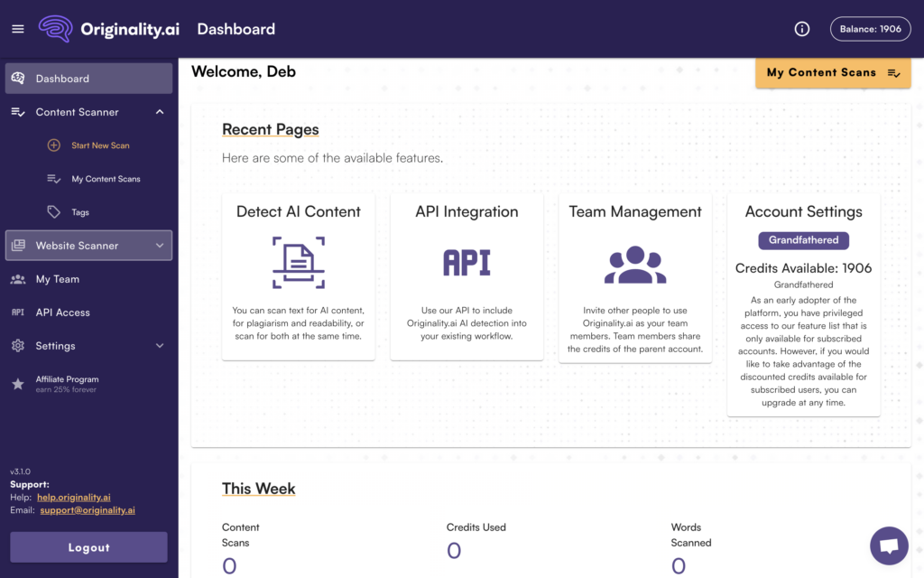
Task: Click the API Integration icon
Action: point(467,263)
